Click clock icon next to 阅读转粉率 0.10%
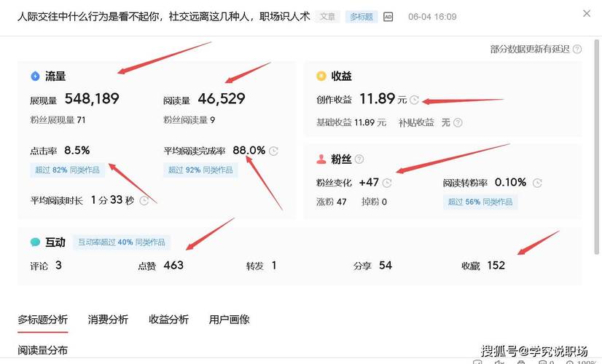 [537, 183]
